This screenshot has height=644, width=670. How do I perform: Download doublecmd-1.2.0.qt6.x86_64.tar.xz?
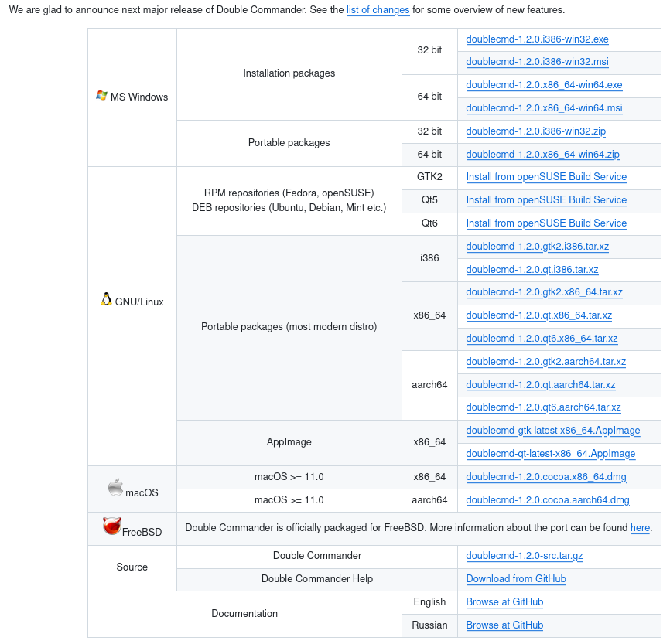[542, 339]
